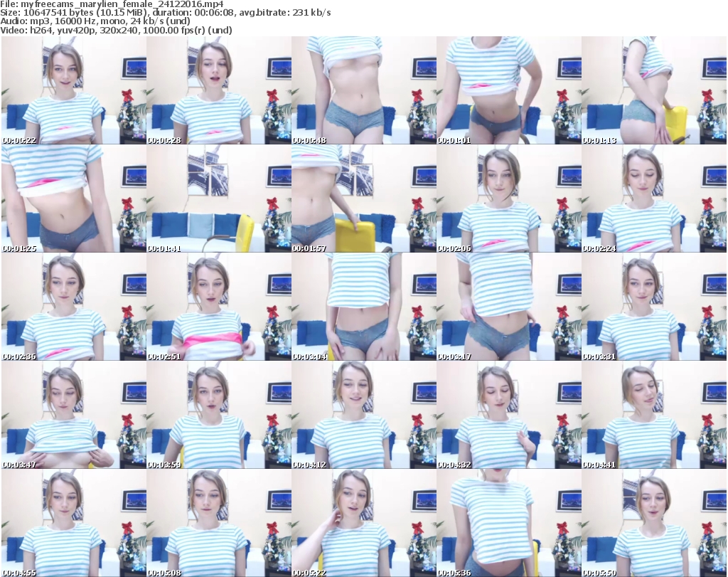The image size is (728, 577).
Task: Click the thumbnail timestamped 00:05:22
Action: 363,524
